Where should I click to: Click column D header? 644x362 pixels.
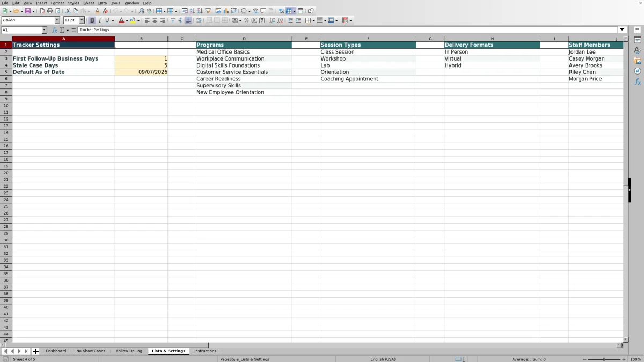point(244,39)
